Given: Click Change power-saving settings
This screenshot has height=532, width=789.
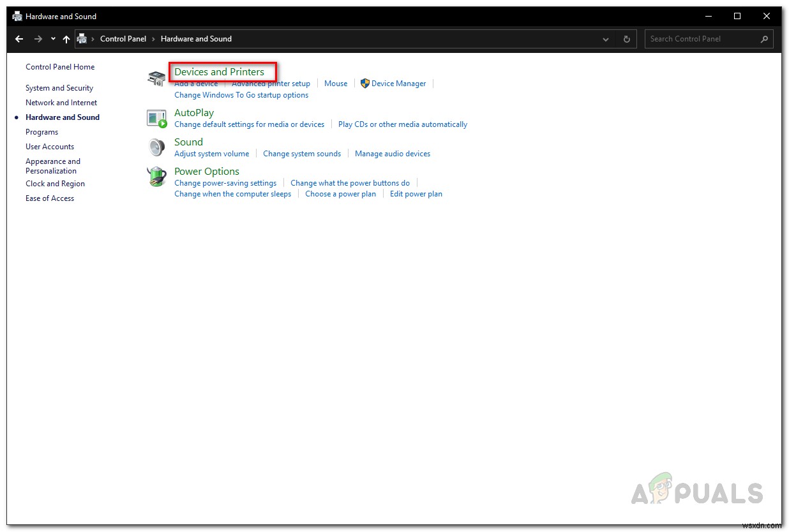Looking at the screenshot, I should 225,183.
